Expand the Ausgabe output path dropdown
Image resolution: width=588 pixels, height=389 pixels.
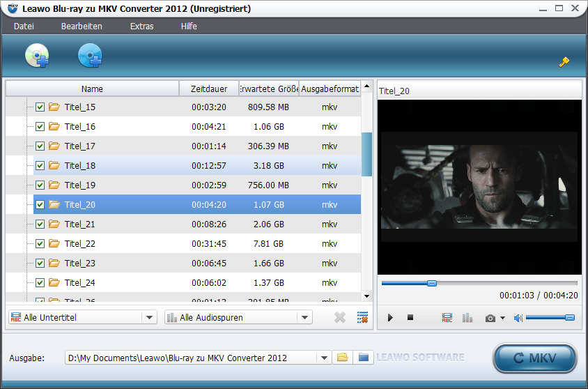click(323, 358)
